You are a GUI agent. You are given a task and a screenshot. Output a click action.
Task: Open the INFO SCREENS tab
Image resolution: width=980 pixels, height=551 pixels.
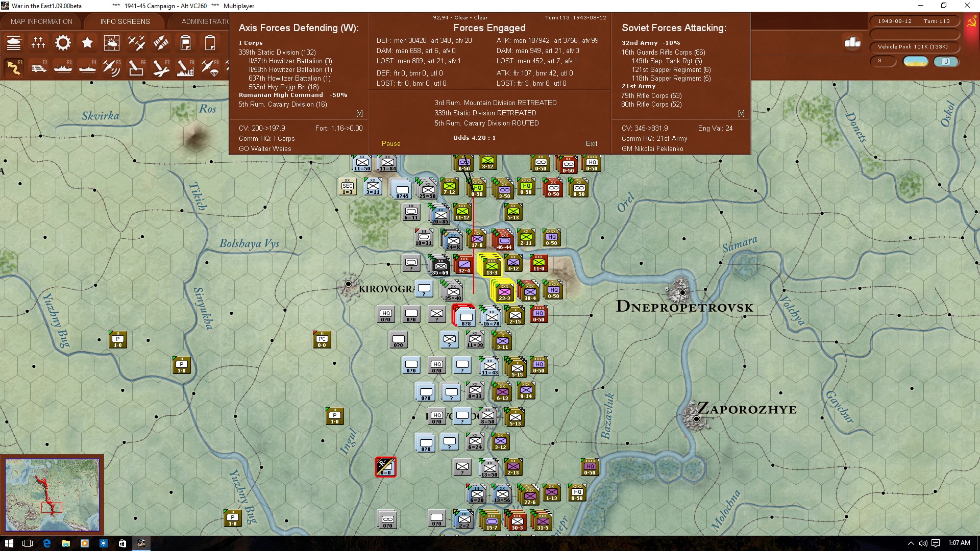tap(125, 21)
